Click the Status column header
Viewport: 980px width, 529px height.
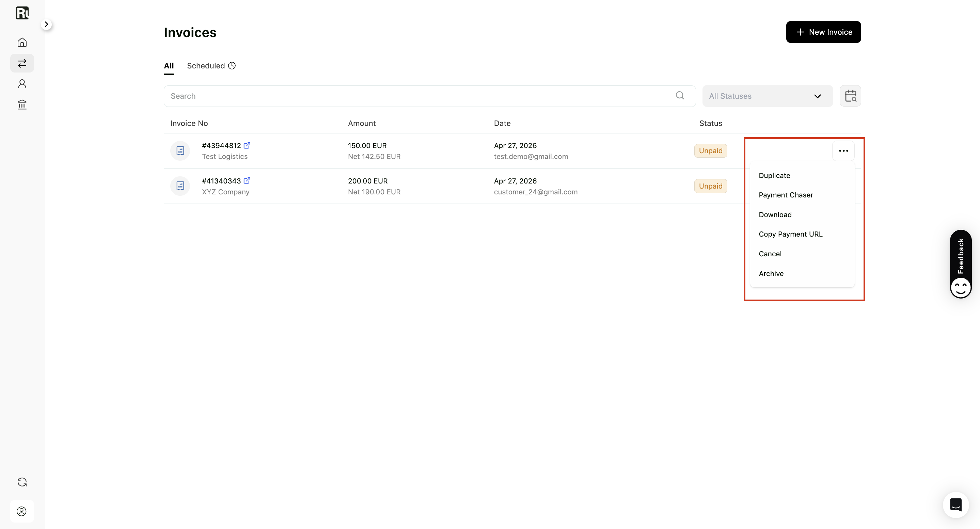tap(710, 123)
